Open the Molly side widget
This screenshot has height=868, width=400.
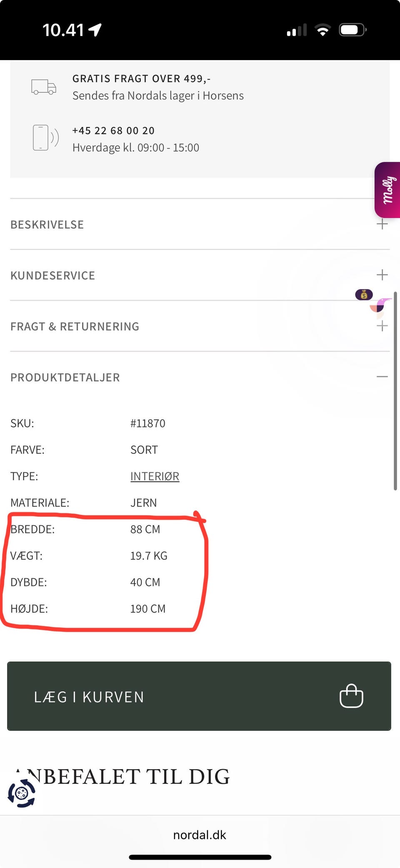(388, 190)
